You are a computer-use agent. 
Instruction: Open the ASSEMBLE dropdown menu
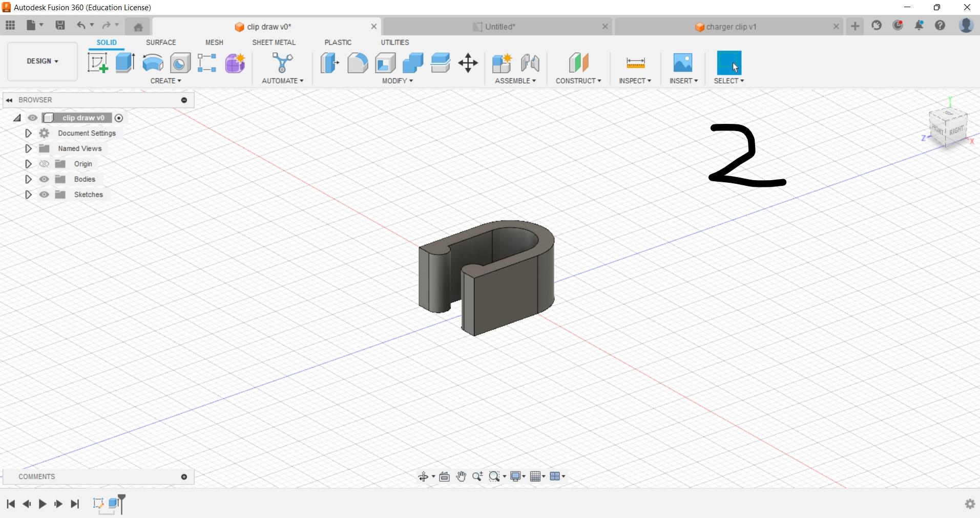pyautogui.click(x=515, y=81)
